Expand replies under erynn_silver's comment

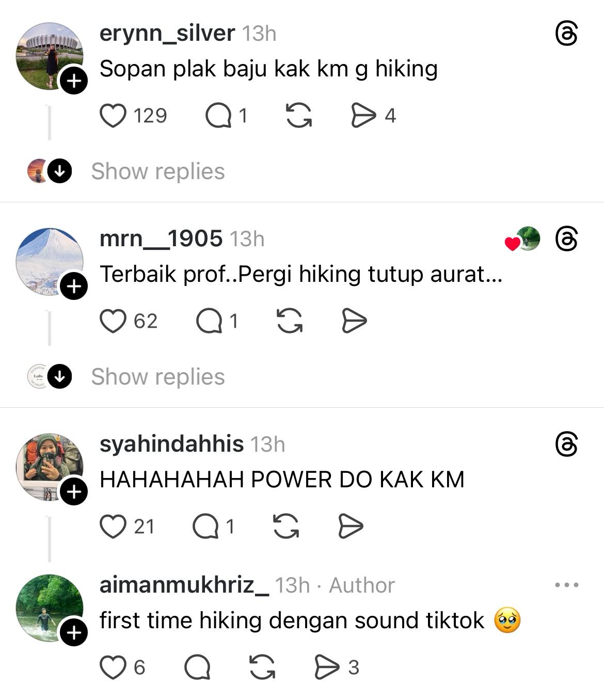(158, 171)
